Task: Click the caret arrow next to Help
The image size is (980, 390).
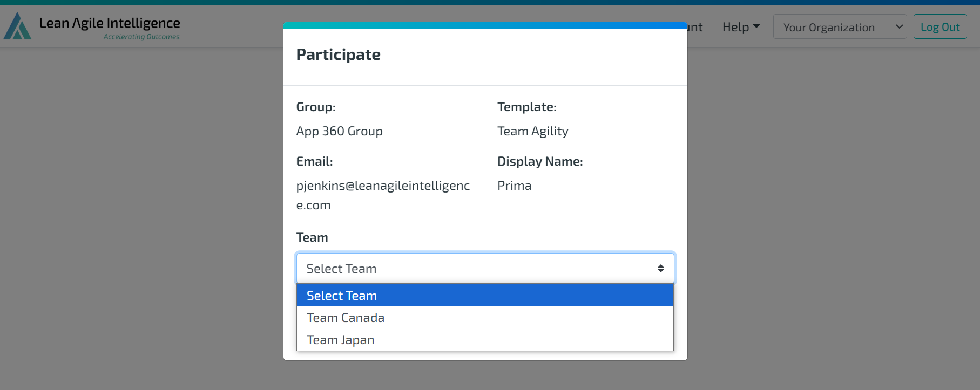Action: pyautogui.click(x=756, y=26)
